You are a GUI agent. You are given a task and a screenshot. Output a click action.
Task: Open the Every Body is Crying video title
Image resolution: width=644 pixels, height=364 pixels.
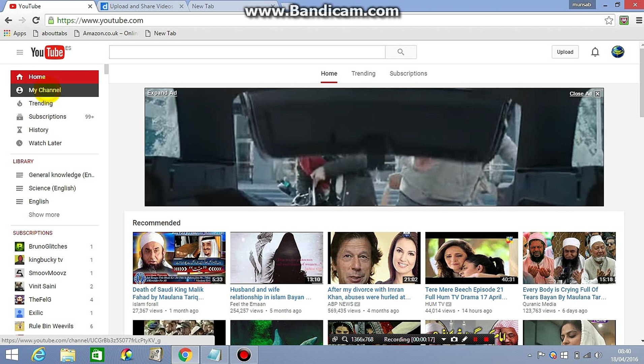564,294
